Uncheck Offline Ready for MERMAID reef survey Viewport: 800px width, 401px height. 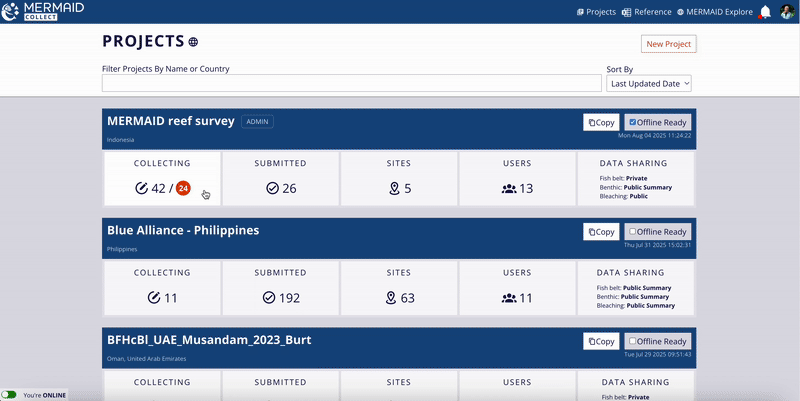tap(633, 122)
